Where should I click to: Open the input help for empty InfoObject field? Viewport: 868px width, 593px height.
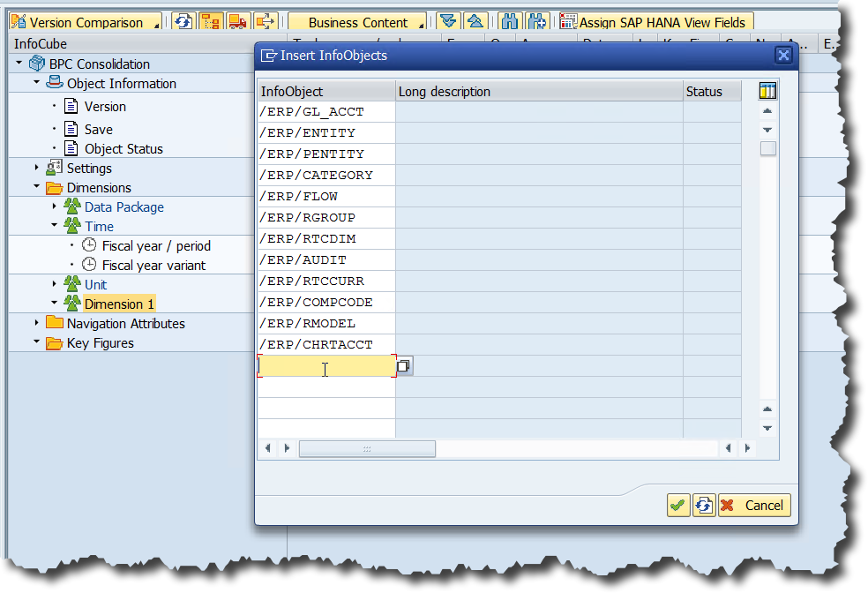[404, 365]
